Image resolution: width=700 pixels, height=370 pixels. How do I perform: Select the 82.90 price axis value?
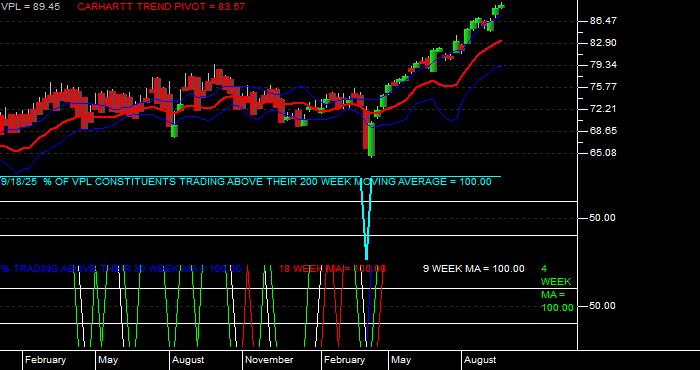click(604, 43)
